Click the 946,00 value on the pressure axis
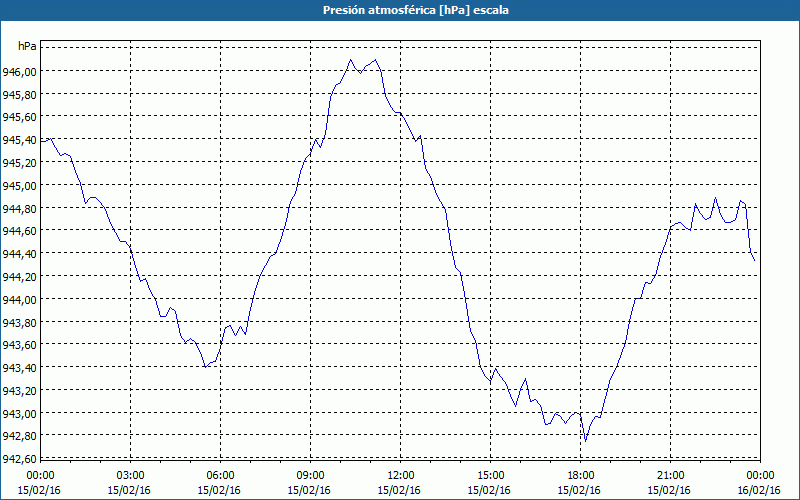800x500 pixels. 19,72
